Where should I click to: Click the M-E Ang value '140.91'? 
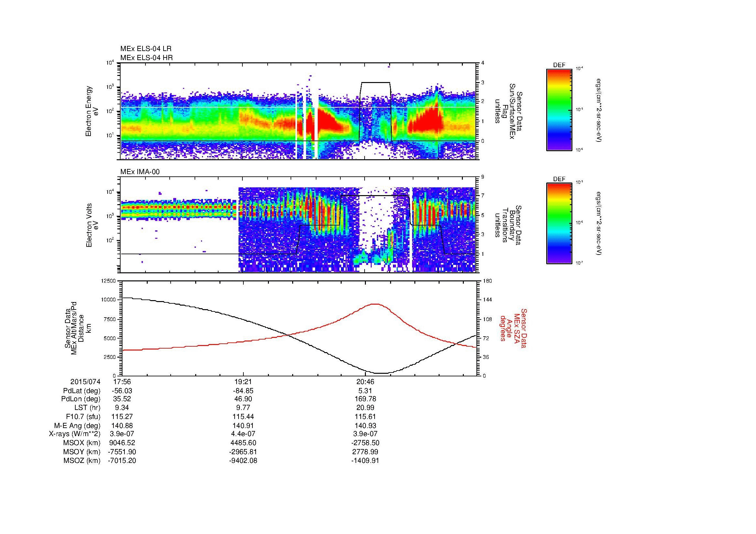click(x=243, y=425)
